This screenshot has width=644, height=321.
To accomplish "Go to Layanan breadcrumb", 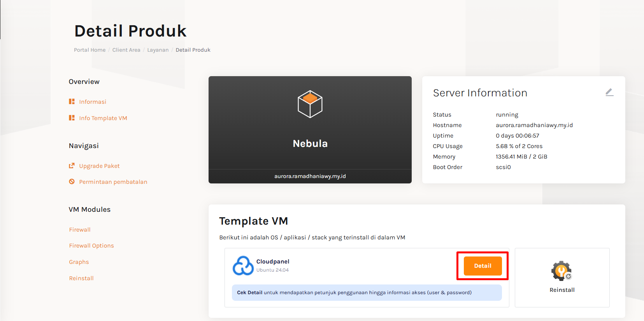I will (158, 50).
